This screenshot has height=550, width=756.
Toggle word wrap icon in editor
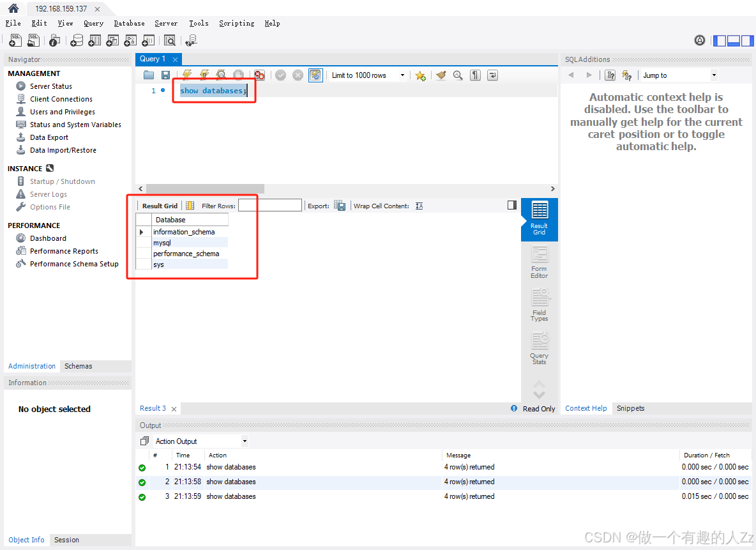[492, 75]
